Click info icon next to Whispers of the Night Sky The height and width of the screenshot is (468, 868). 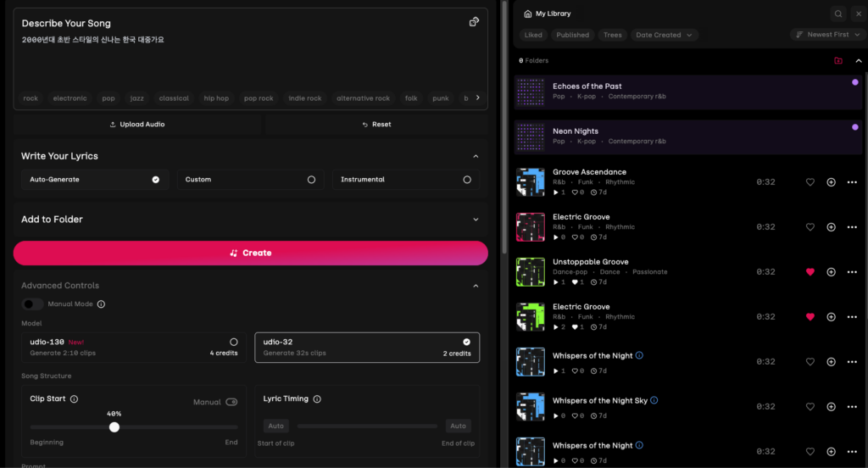point(654,400)
